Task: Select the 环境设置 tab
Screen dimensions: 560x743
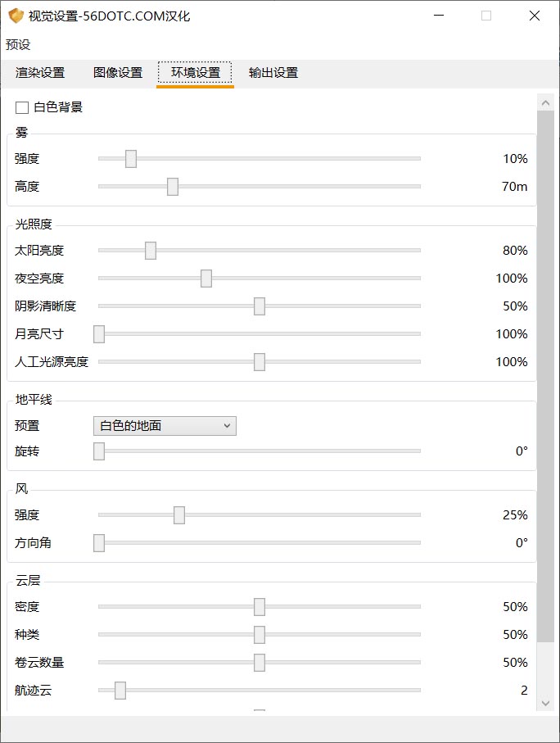Action: (x=196, y=73)
